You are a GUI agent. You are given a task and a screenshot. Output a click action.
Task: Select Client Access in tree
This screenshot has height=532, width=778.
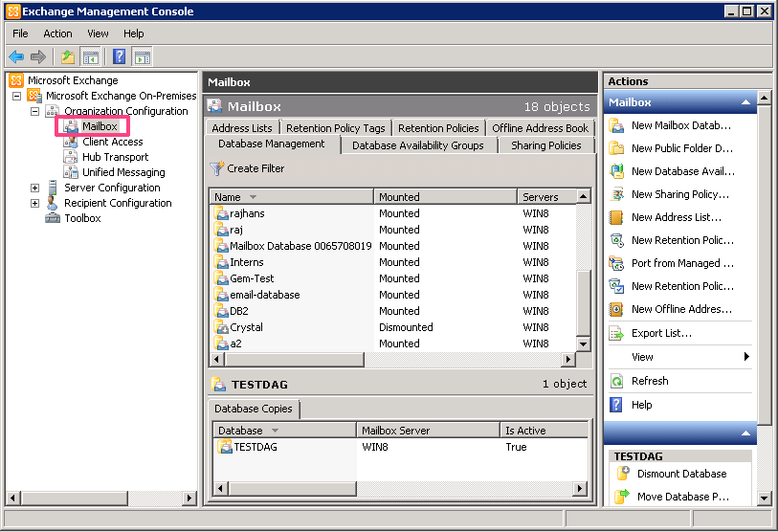tap(113, 142)
